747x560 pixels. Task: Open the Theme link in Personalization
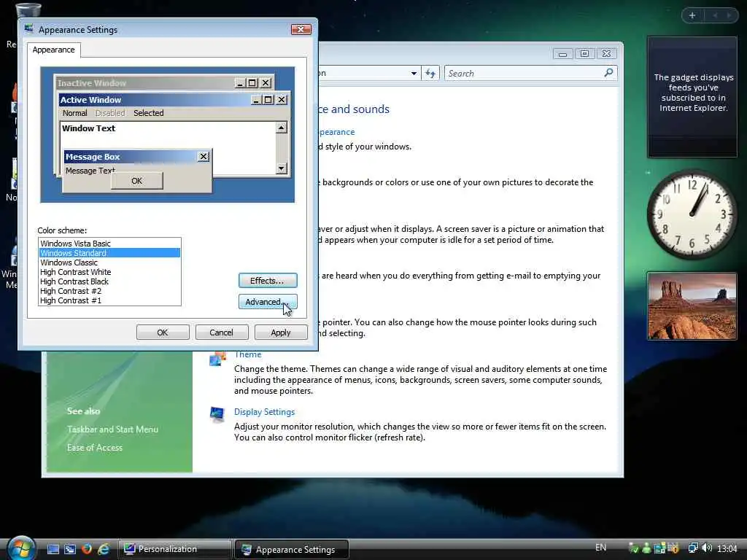pyautogui.click(x=248, y=355)
